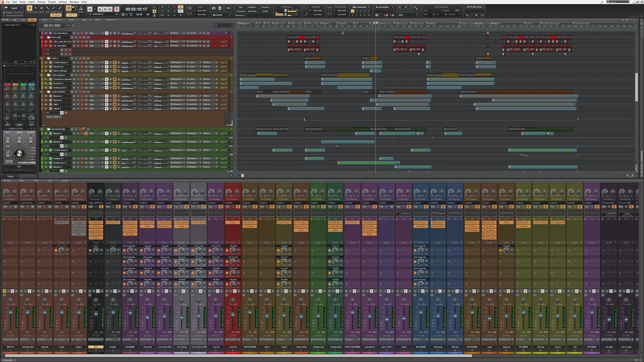The height and width of the screenshot is (362, 644).
Task: Click the camera screenshot icon
Action: point(214,8)
